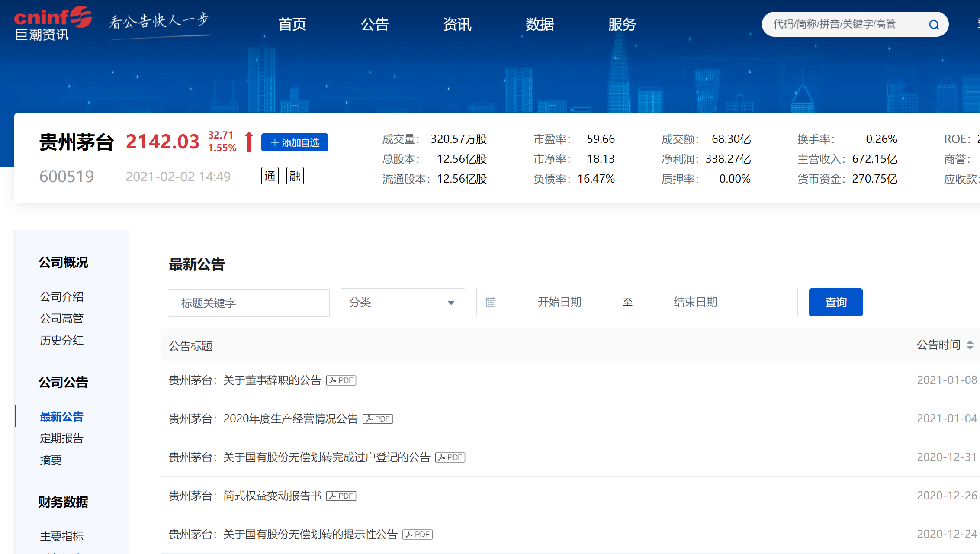Toggle sort by 公告时间 column

click(969, 345)
